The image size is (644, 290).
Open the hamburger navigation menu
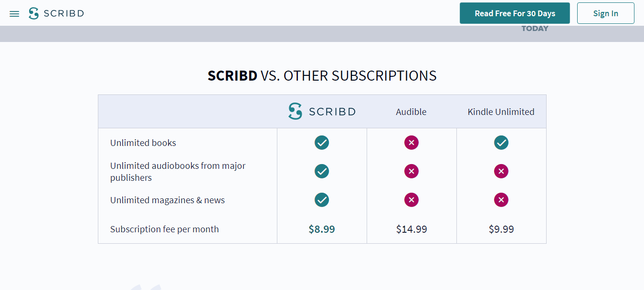(x=14, y=13)
